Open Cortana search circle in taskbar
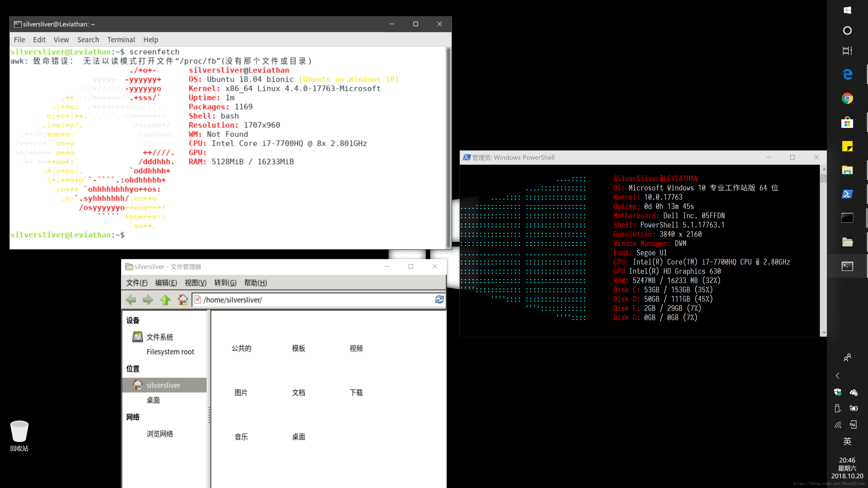 (847, 31)
